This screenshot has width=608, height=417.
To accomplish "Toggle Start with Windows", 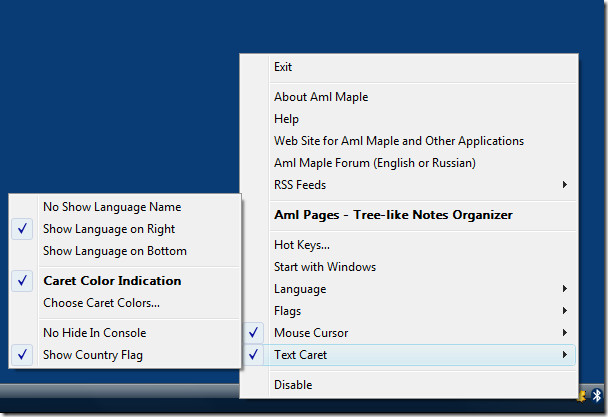I will coord(409,267).
